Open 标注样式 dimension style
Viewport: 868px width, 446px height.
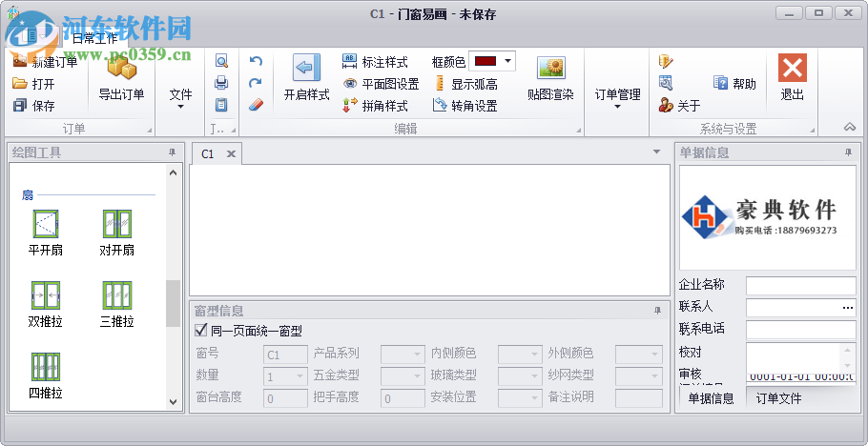coord(375,62)
